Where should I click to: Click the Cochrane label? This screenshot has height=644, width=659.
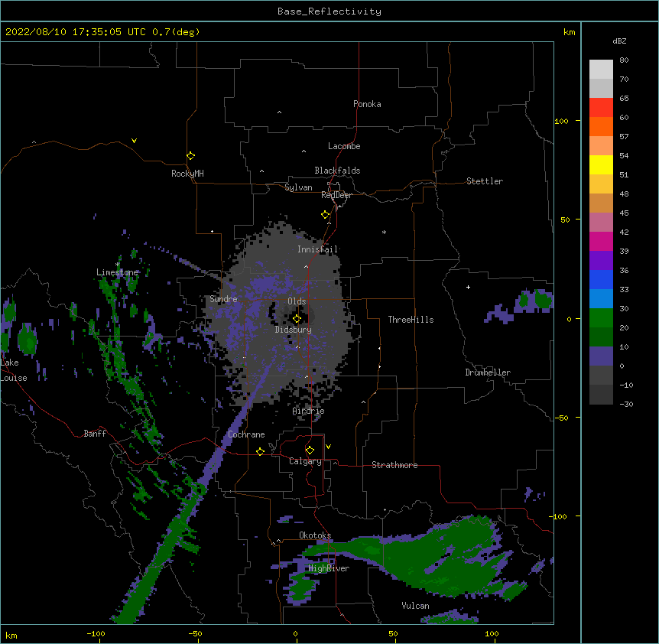coord(246,434)
